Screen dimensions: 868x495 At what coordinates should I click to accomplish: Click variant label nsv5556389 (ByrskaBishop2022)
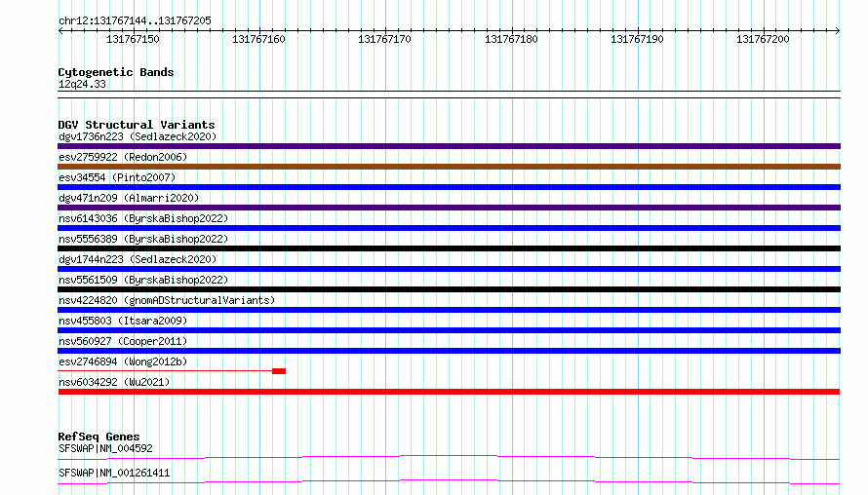click(x=143, y=239)
